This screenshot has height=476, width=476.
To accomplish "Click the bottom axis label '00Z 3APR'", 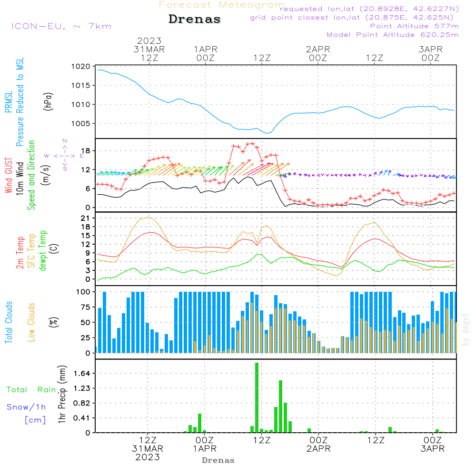I will 432,445.
